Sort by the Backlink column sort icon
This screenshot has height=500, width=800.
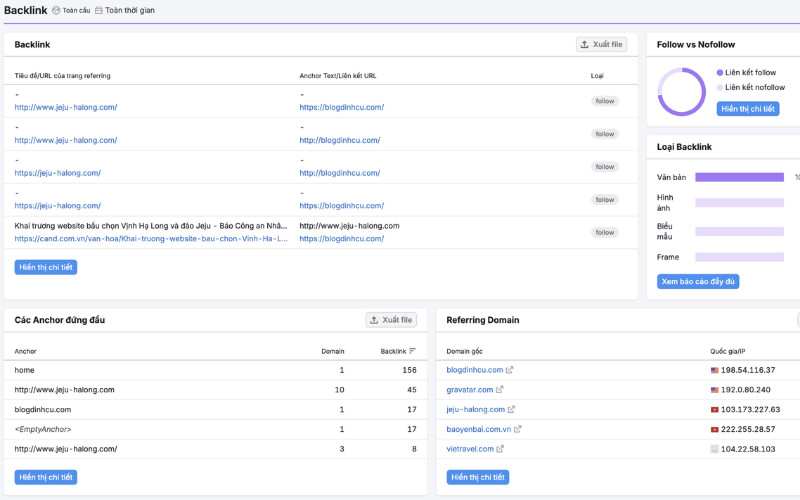point(412,351)
